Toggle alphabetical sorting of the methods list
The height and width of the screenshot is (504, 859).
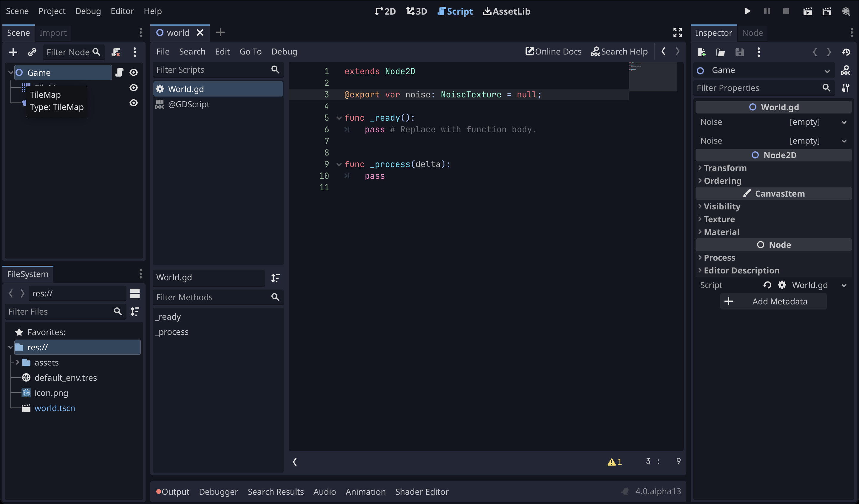pos(275,278)
